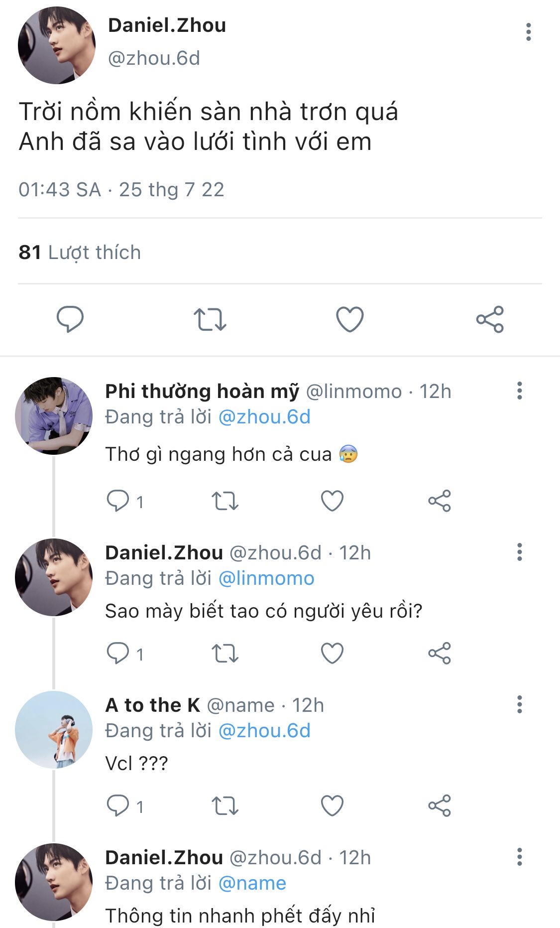The height and width of the screenshot is (928, 560).
Task: Retweet the "Thơ gì ngang hơn cả cua" comment
Action: tap(225, 501)
